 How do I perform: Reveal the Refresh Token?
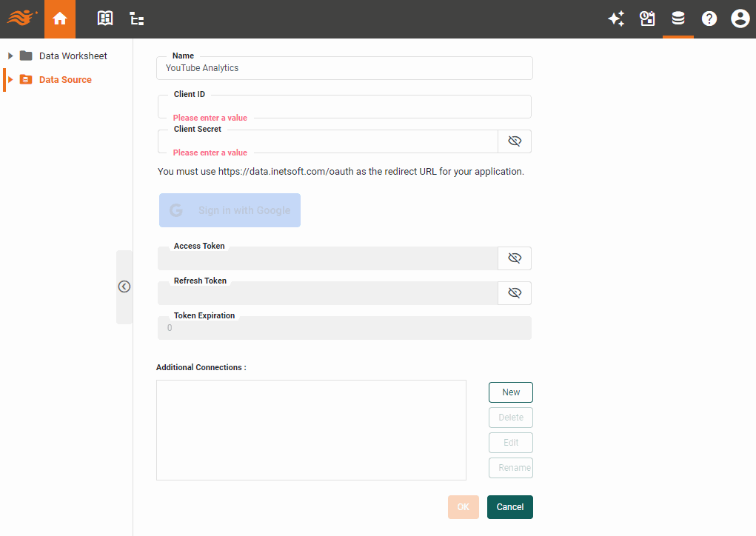[x=515, y=292]
